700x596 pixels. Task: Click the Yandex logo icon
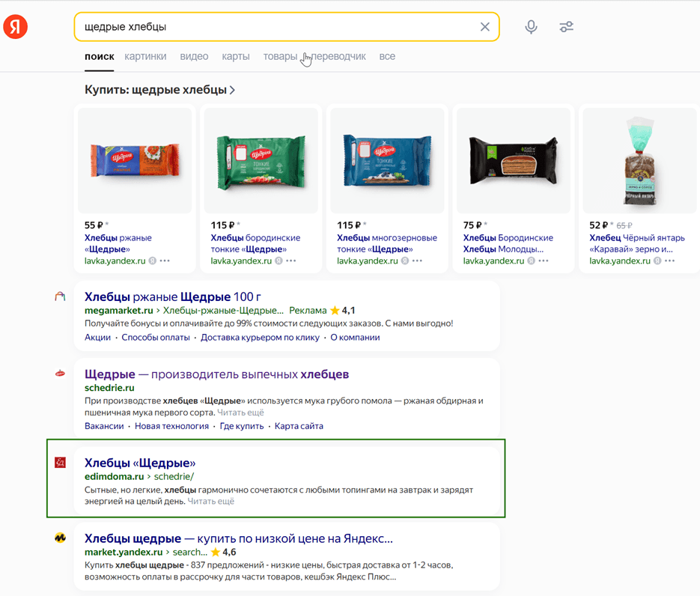point(16,27)
